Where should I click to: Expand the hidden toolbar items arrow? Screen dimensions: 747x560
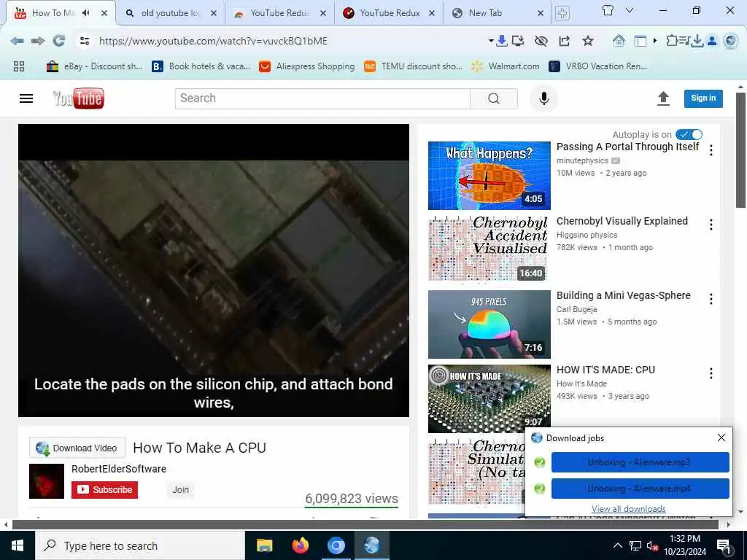click(x=655, y=41)
